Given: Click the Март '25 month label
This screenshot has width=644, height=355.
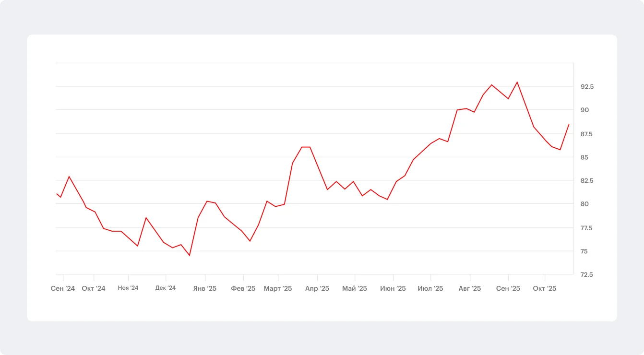Looking at the screenshot, I should pyautogui.click(x=278, y=288).
